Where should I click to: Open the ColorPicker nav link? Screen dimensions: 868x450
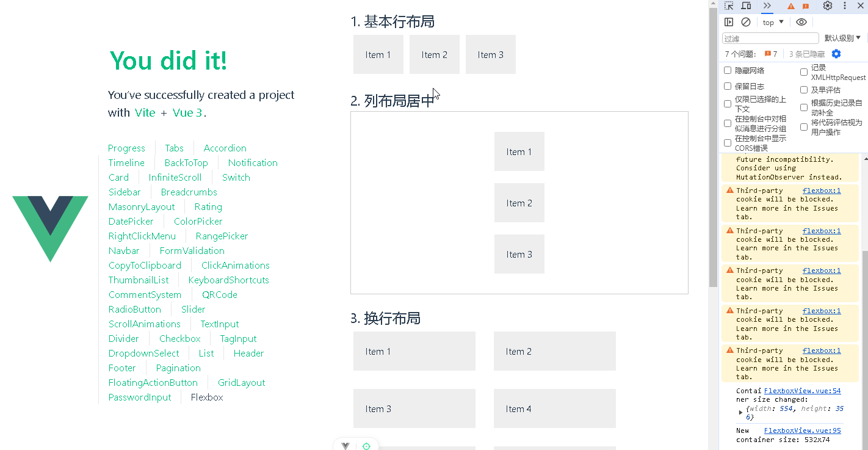[x=198, y=222]
